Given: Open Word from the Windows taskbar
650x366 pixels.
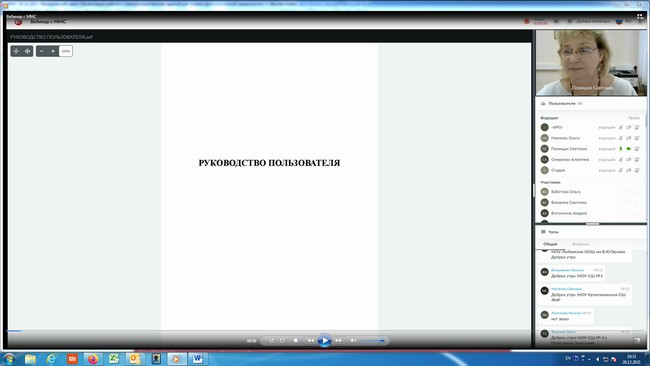Looking at the screenshot, I should pyautogui.click(x=198, y=359).
